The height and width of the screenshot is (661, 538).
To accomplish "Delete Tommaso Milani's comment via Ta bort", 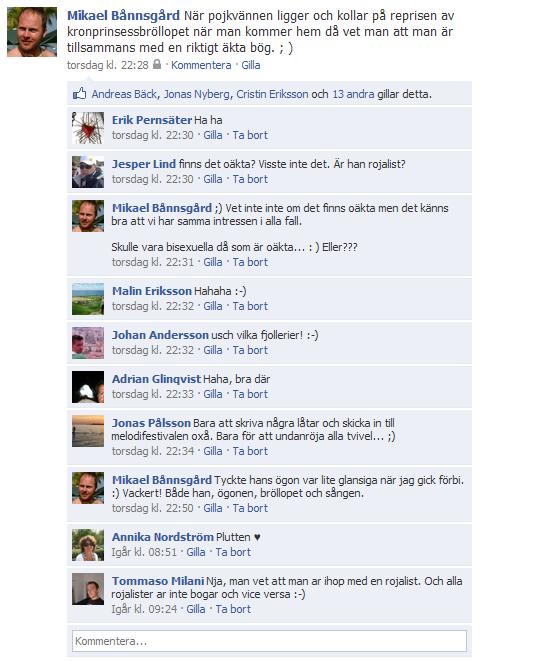I will click(233, 609).
